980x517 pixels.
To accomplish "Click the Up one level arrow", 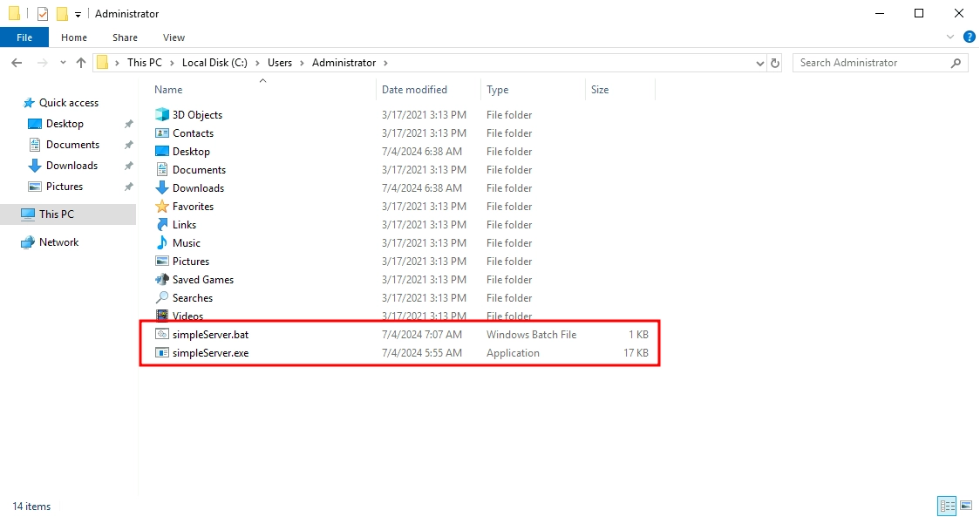I will 81,63.
